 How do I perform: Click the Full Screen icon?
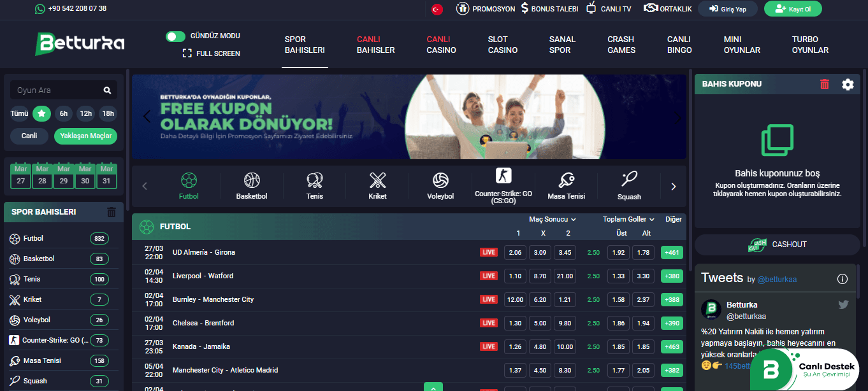(187, 53)
